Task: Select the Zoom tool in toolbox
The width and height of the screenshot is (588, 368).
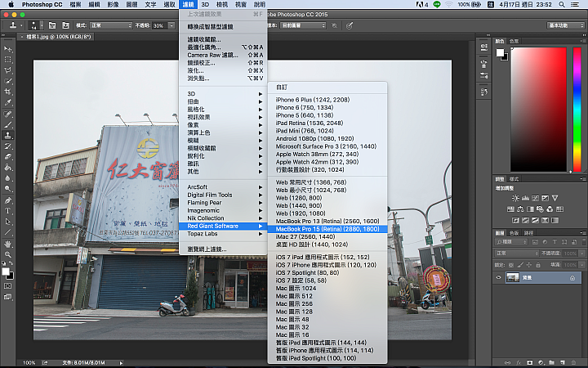Action: (x=8, y=254)
